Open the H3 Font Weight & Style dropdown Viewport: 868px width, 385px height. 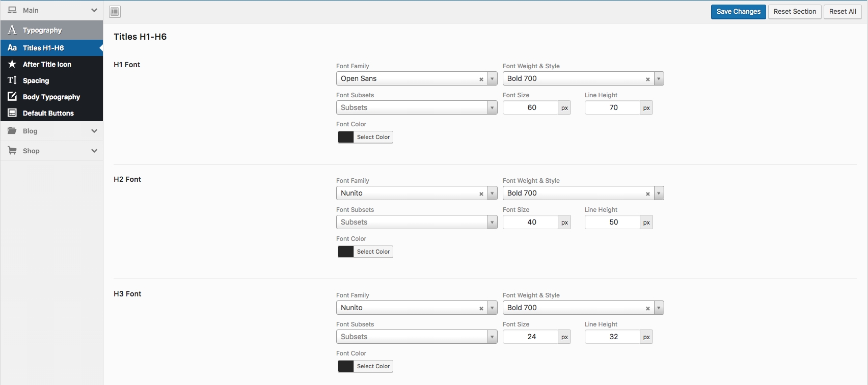tap(659, 308)
